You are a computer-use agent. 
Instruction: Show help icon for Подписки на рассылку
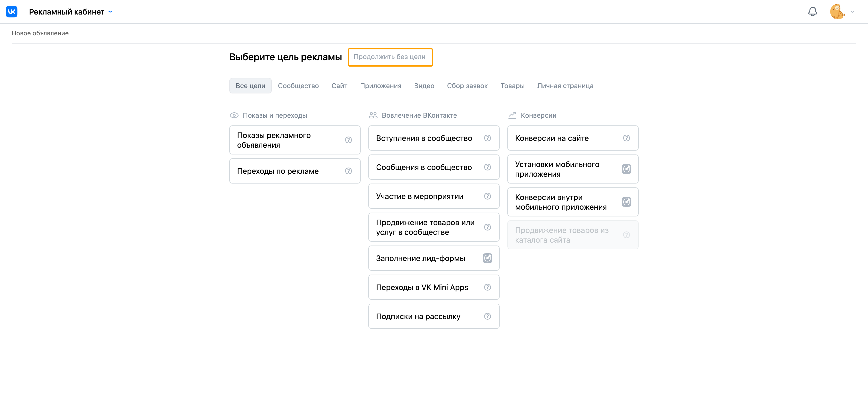pos(487,316)
